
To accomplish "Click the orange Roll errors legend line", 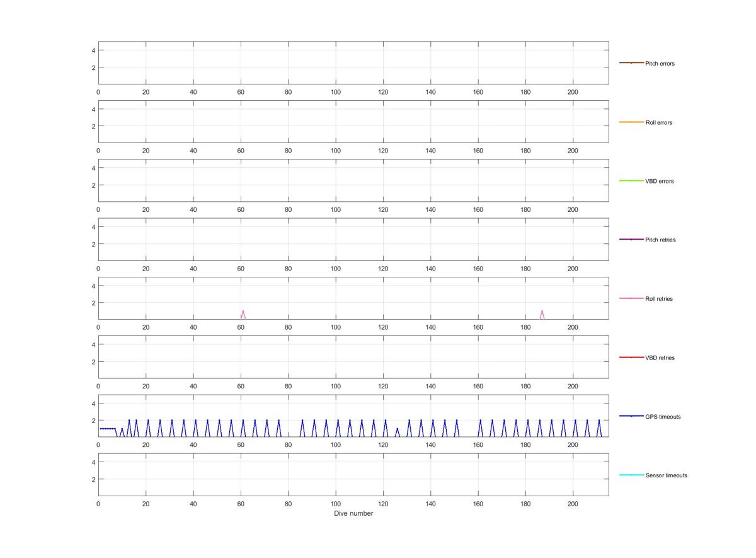I will (x=631, y=122).
